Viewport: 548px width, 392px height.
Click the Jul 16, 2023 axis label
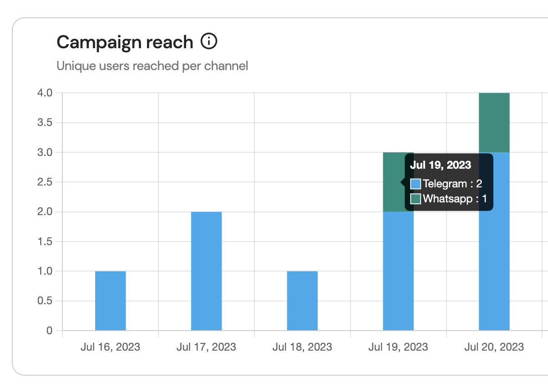(110, 347)
